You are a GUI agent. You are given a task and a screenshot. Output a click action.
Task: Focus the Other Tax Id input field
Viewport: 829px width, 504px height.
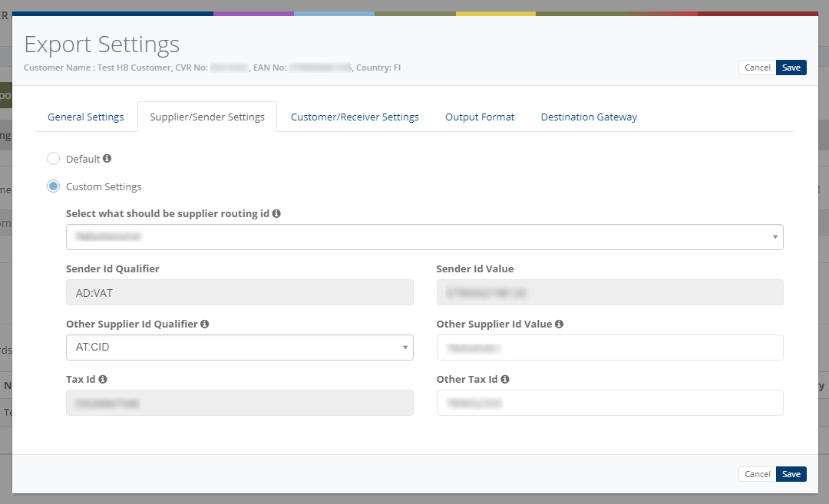[609, 403]
